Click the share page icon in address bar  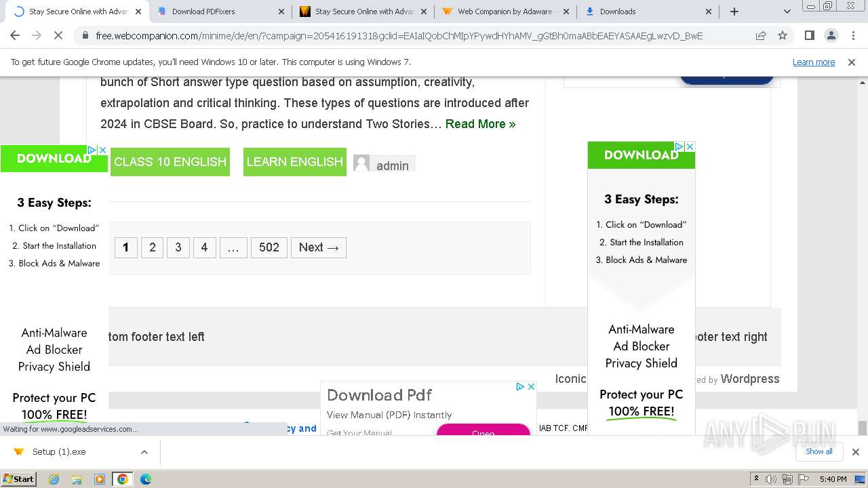(761, 36)
